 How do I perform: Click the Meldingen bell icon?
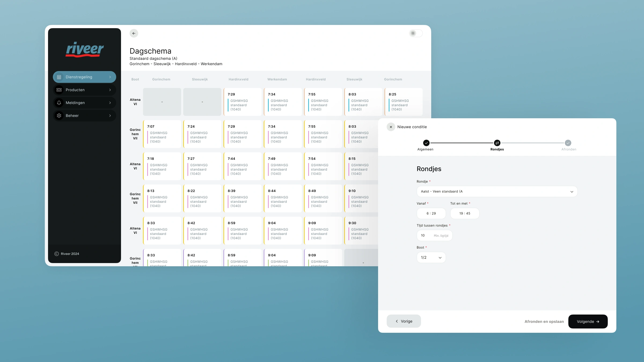(x=59, y=102)
